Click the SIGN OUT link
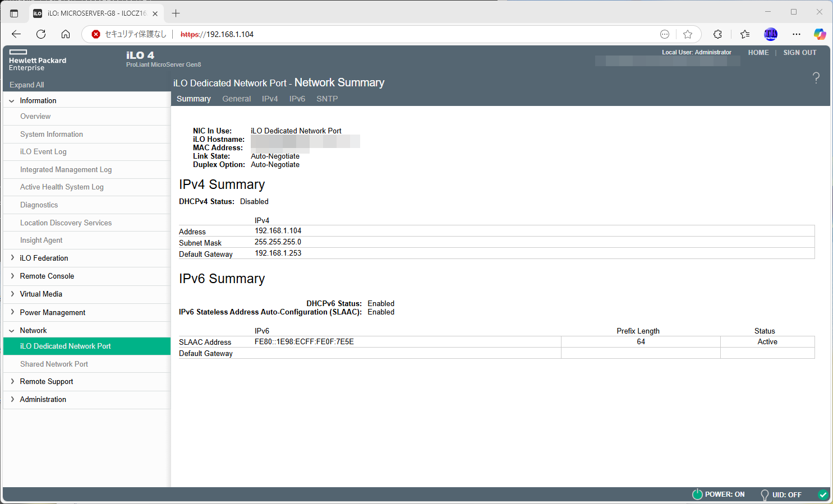The image size is (833, 504). pos(799,53)
